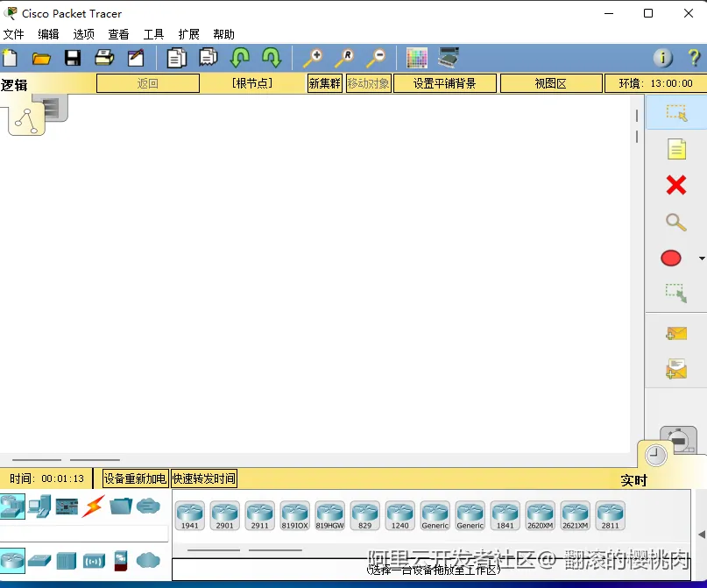
Task: Select the Multiuser Connection cloud category
Action: (148, 507)
